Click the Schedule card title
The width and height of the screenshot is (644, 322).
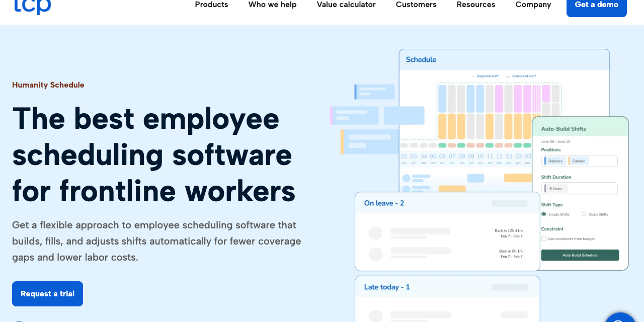[x=421, y=59]
